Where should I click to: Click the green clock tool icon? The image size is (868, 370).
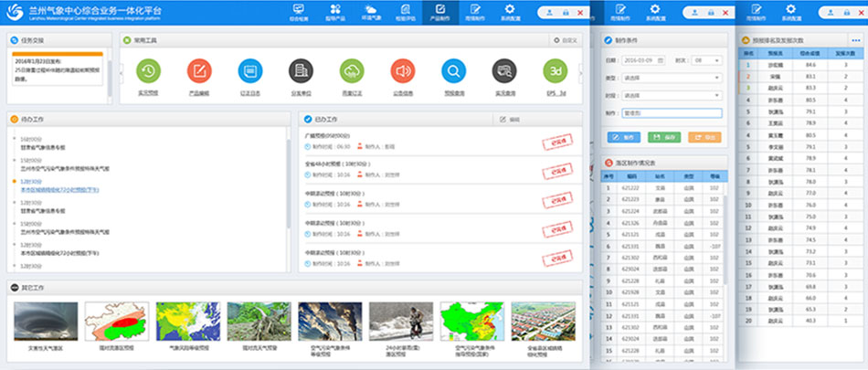click(148, 71)
